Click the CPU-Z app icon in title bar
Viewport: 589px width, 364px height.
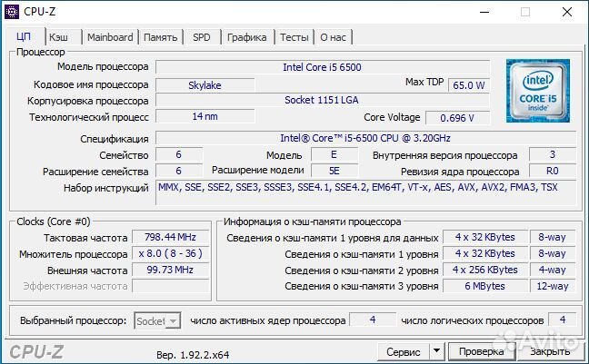point(12,11)
